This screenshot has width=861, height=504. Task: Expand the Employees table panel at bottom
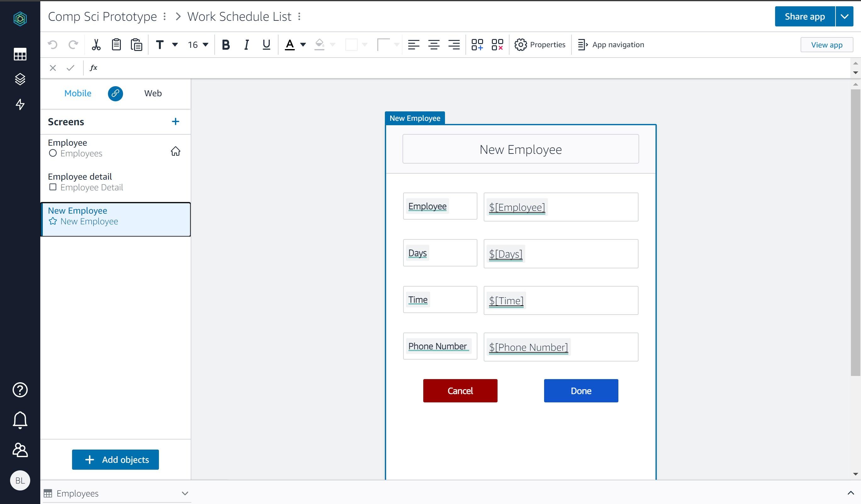pyautogui.click(x=185, y=493)
